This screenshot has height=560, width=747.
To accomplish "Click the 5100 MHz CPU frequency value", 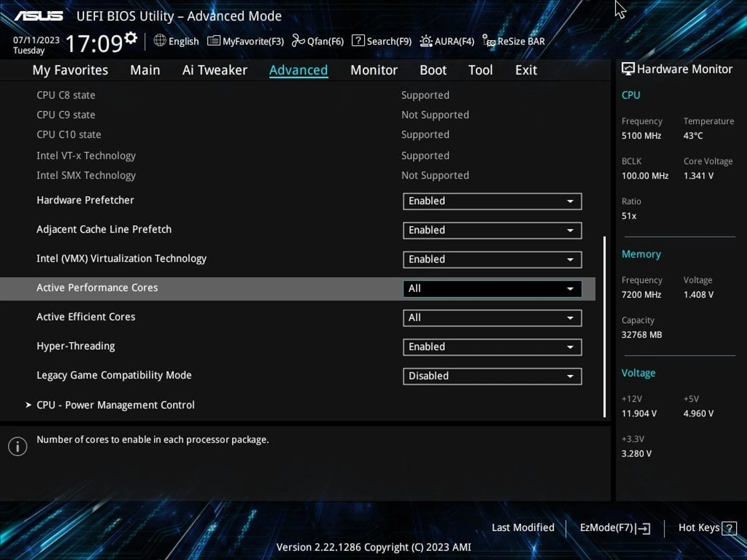I will pos(641,136).
